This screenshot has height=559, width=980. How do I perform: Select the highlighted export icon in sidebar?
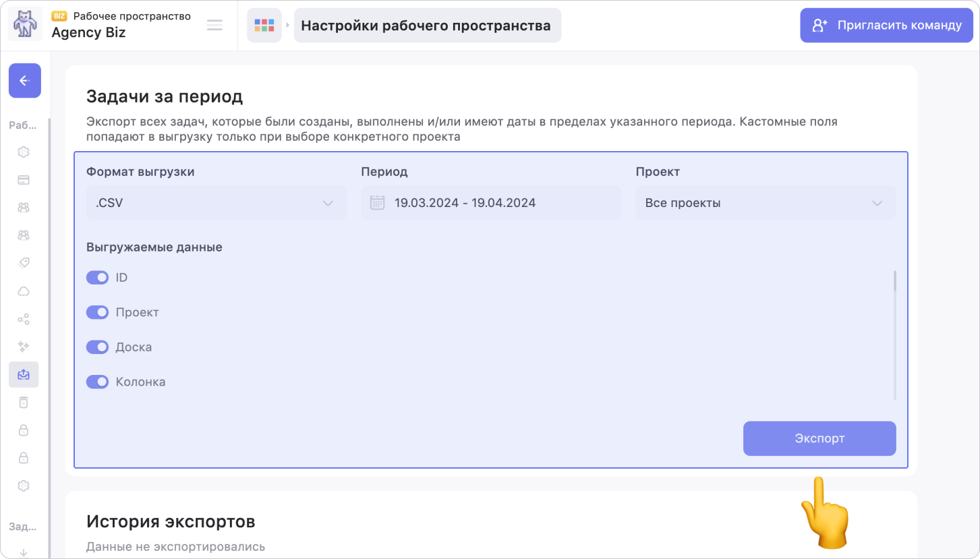[24, 374]
